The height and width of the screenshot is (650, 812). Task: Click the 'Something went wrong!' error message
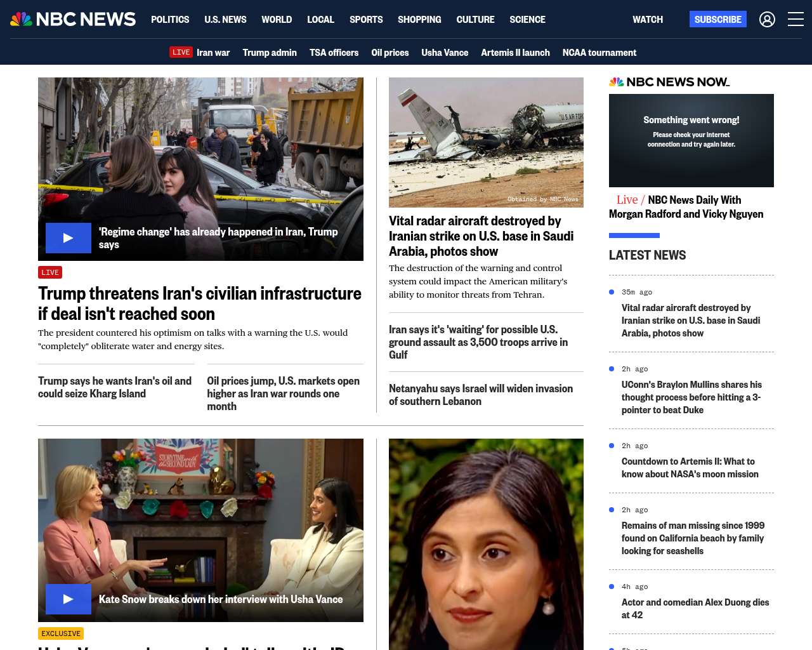pyautogui.click(x=691, y=120)
